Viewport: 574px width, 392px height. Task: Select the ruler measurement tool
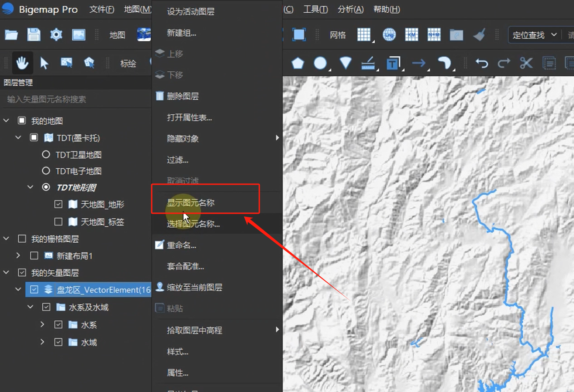[369, 63]
